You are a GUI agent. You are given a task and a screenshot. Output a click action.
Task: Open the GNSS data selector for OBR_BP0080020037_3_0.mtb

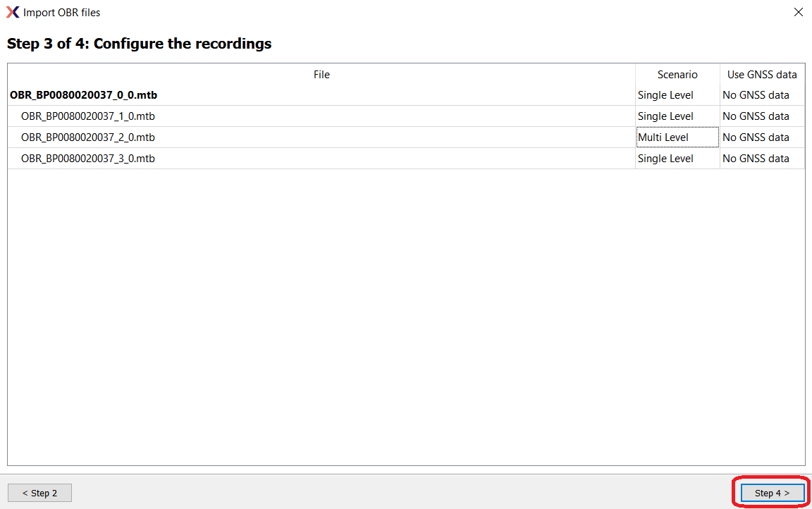point(761,158)
